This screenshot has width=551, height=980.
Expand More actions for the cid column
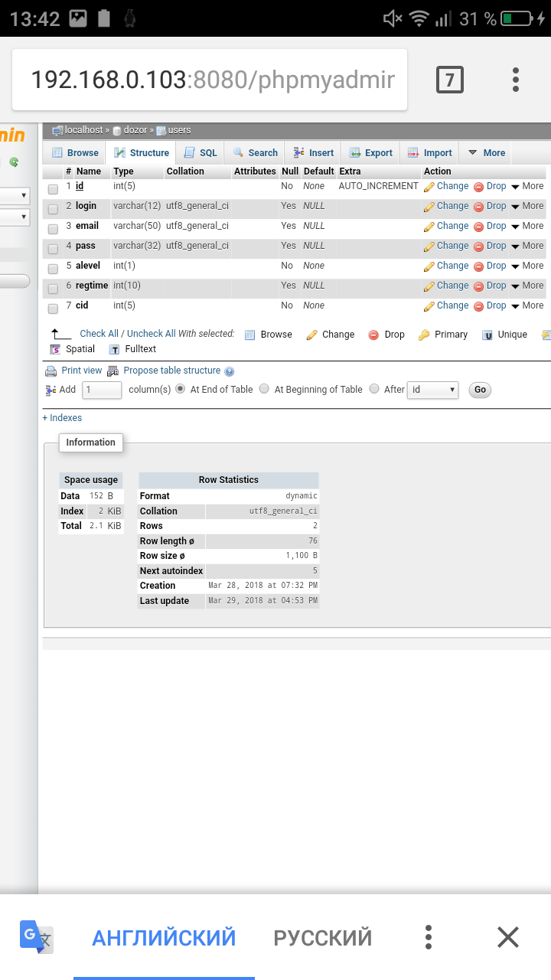(527, 305)
